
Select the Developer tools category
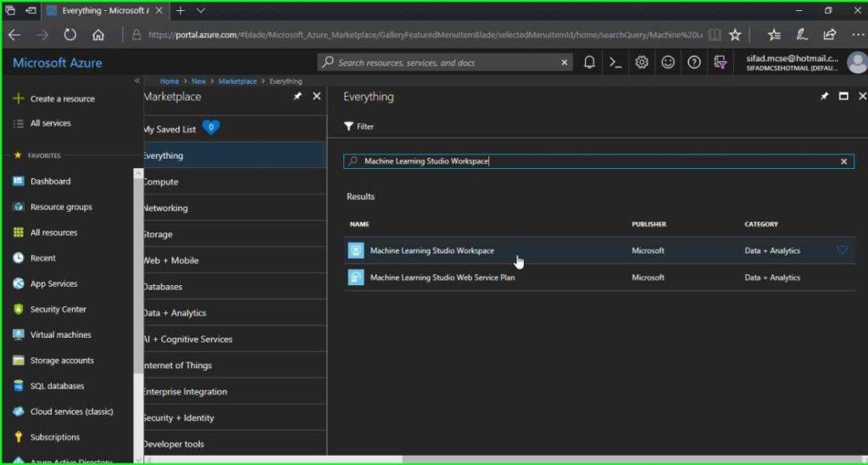pos(236,444)
